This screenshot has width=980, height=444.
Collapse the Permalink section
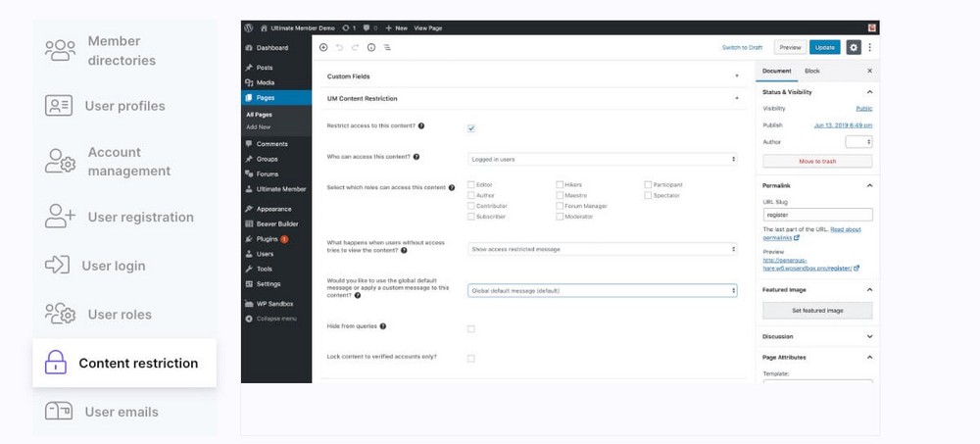point(869,185)
